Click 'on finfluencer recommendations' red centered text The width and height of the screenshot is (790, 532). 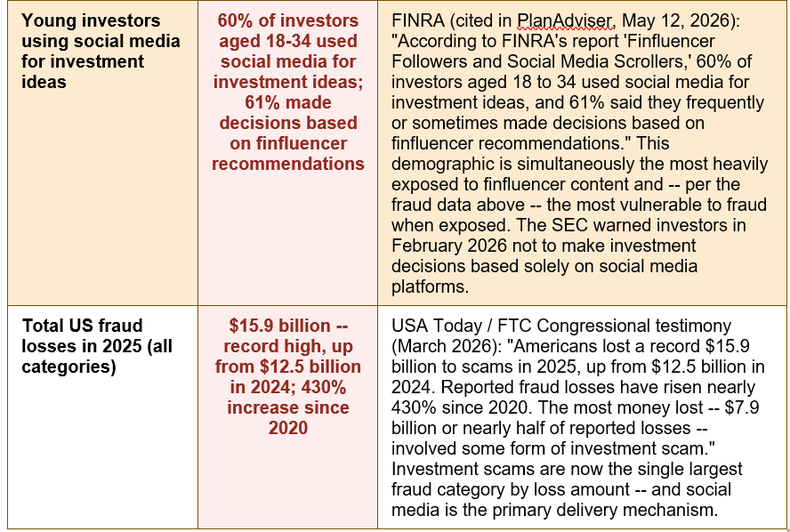tap(287, 154)
